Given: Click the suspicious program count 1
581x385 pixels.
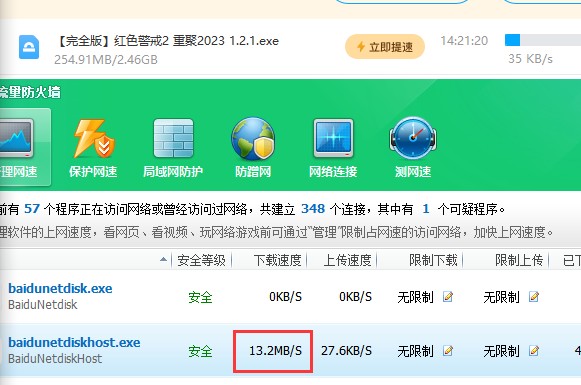Looking at the screenshot, I should tap(426, 209).
